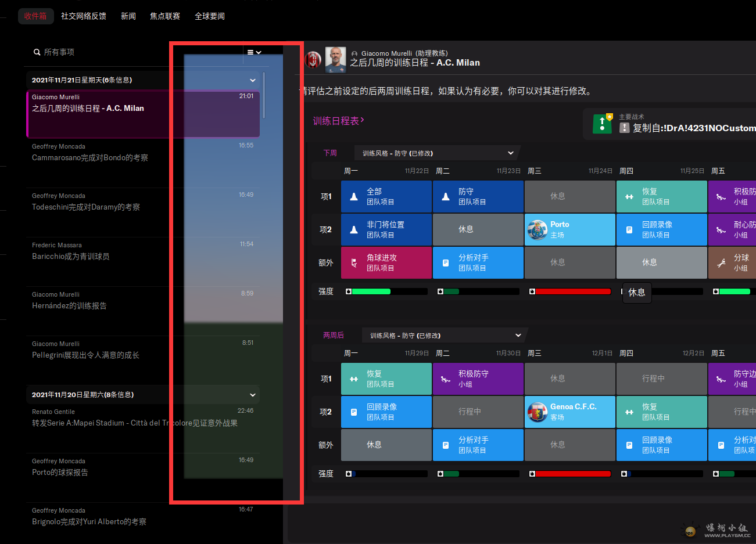Open message Hernández的训练报告
The image size is (756, 544).
click(143, 311)
